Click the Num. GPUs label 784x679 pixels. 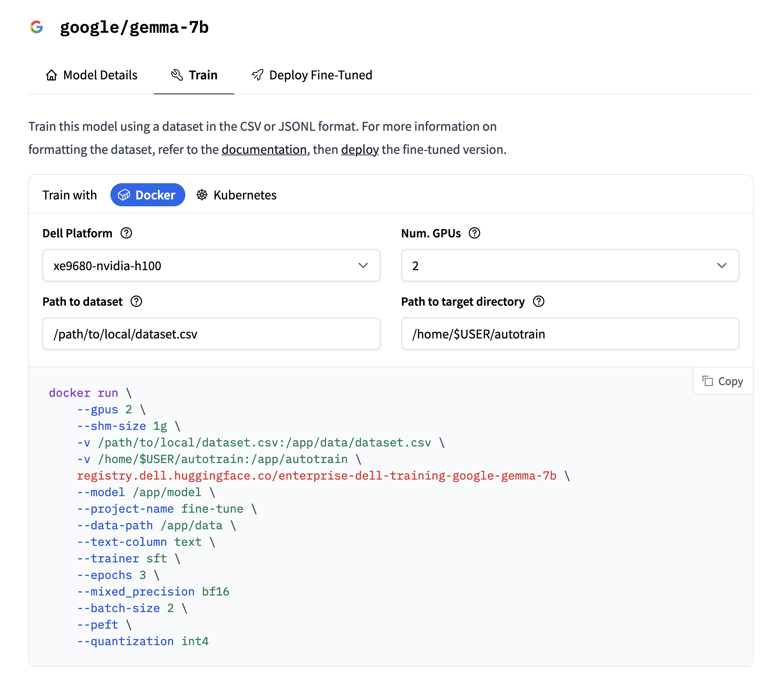(x=431, y=233)
